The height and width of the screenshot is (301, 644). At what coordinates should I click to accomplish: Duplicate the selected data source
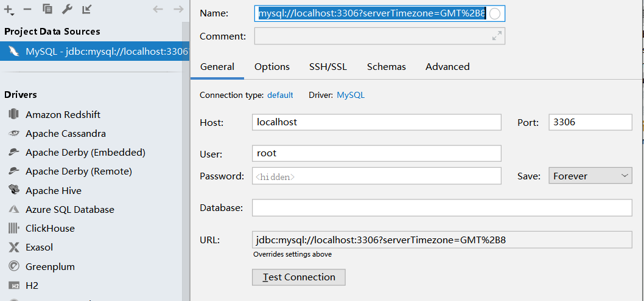tap(47, 9)
